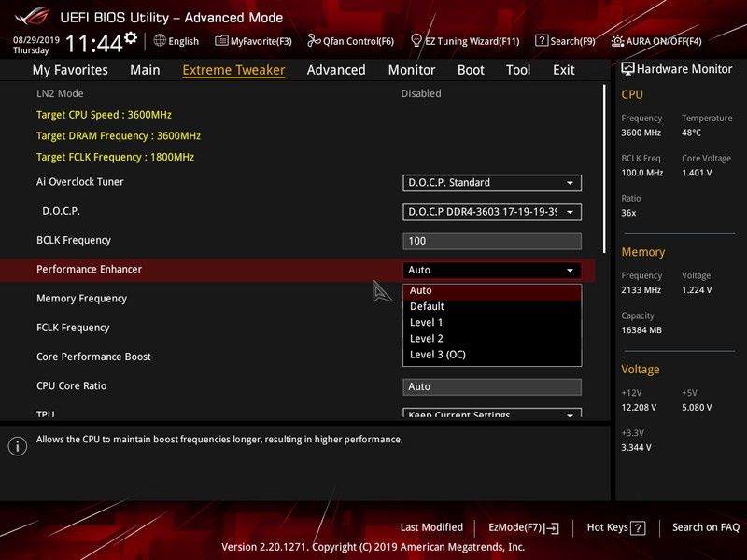Open Search on FAQ link
747x560 pixels.
click(x=706, y=527)
